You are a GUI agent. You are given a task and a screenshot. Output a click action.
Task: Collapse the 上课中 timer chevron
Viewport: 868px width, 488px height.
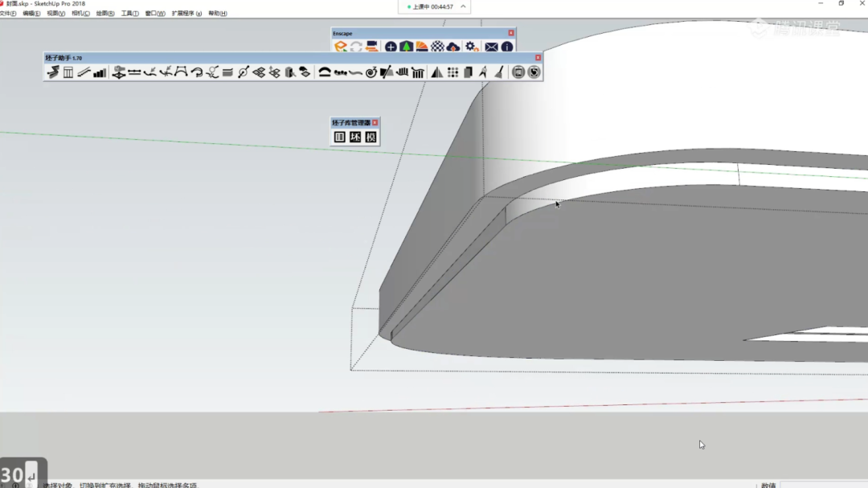pyautogui.click(x=463, y=6)
